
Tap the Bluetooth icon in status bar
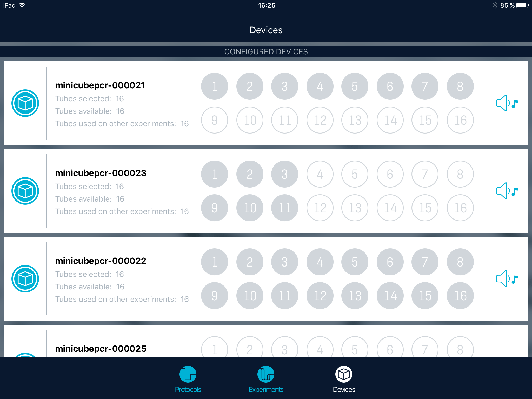tap(495, 5)
